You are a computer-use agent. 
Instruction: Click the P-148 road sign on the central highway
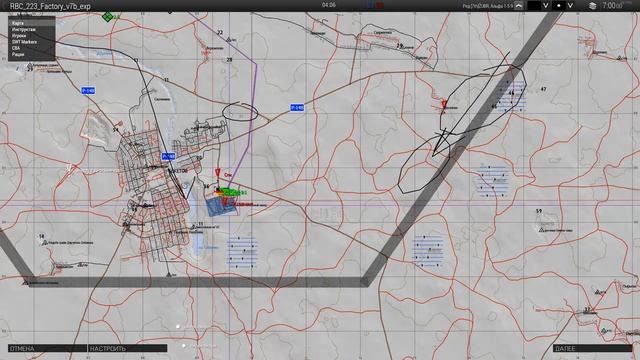tap(297, 108)
